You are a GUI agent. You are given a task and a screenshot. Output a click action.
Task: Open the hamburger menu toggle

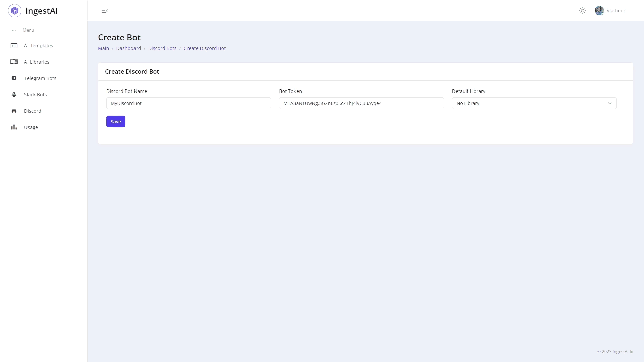[x=104, y=10]
